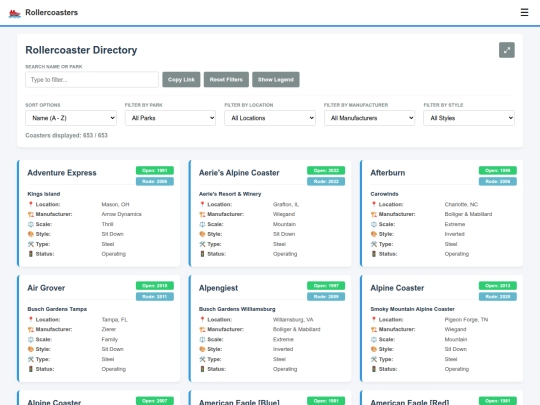
Task: Open the Filter by Location dropdown
Action: (270, 118)
